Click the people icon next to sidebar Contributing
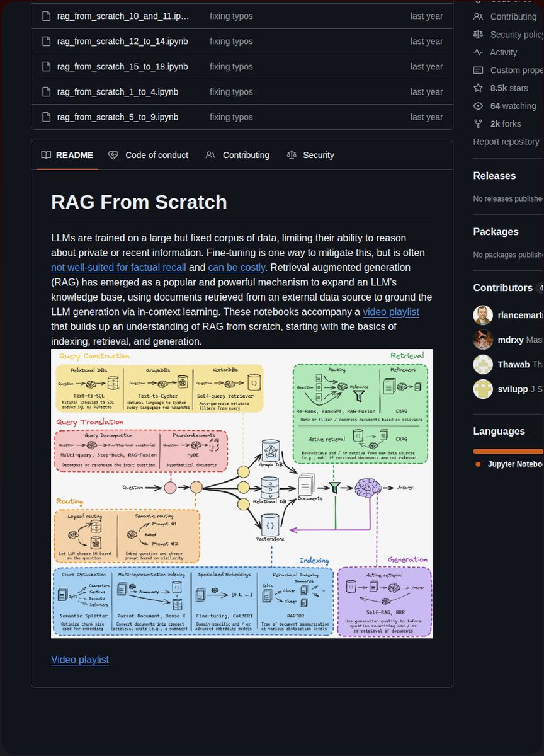The width and height of the screenshot is (544, 756). [479, 16]
